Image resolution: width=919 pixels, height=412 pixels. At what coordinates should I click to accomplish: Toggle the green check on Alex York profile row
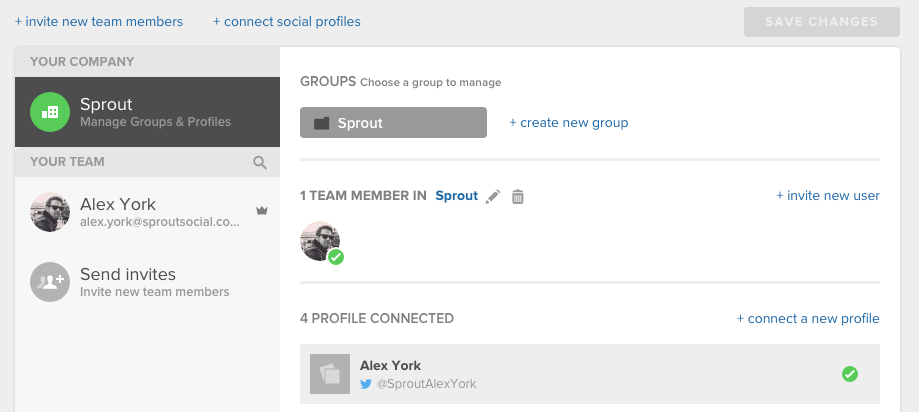tap(850, 374)
